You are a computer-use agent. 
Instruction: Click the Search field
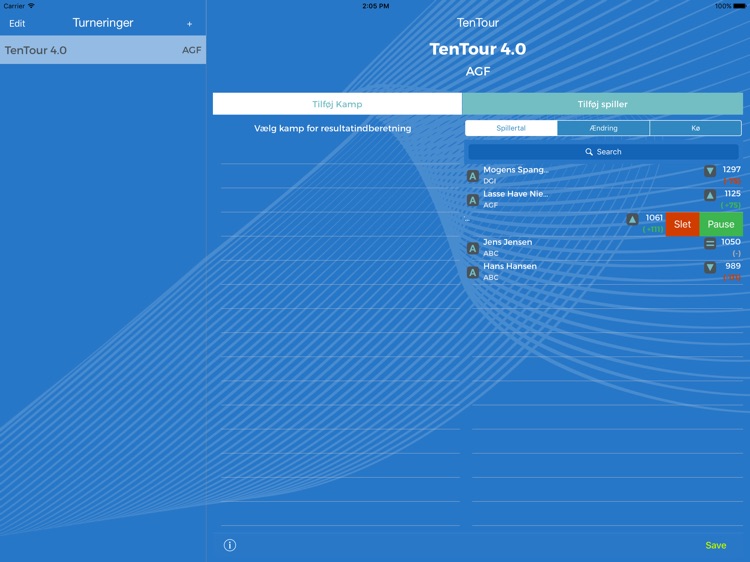tap(603, 152)
